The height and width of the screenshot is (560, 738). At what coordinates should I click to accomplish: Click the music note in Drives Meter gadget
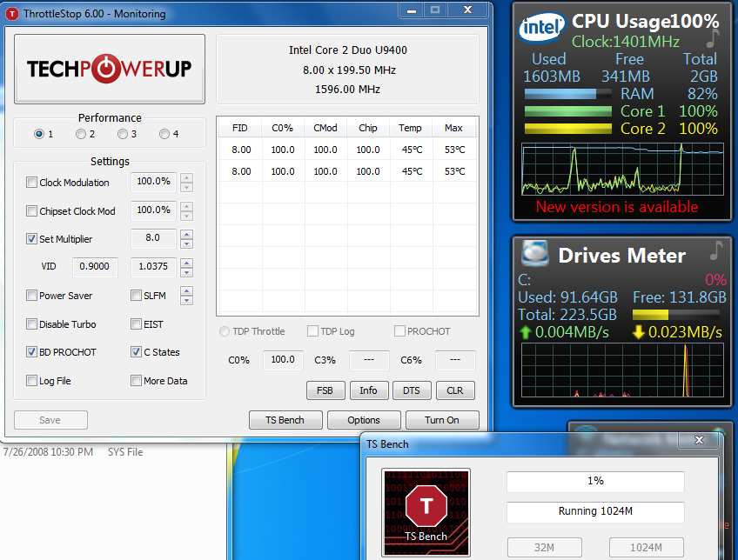tap(715, 250)
